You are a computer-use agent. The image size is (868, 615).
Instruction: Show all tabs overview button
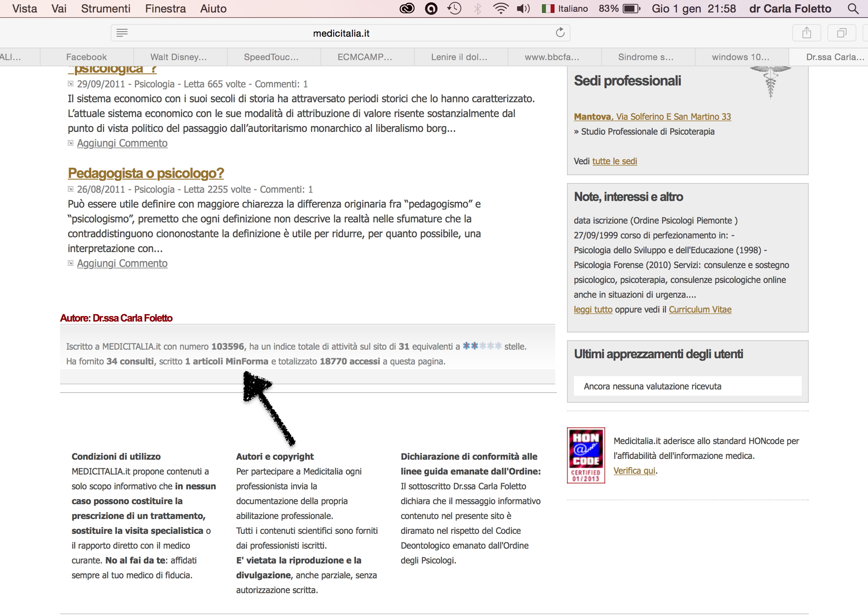click(x=842, y=33)
